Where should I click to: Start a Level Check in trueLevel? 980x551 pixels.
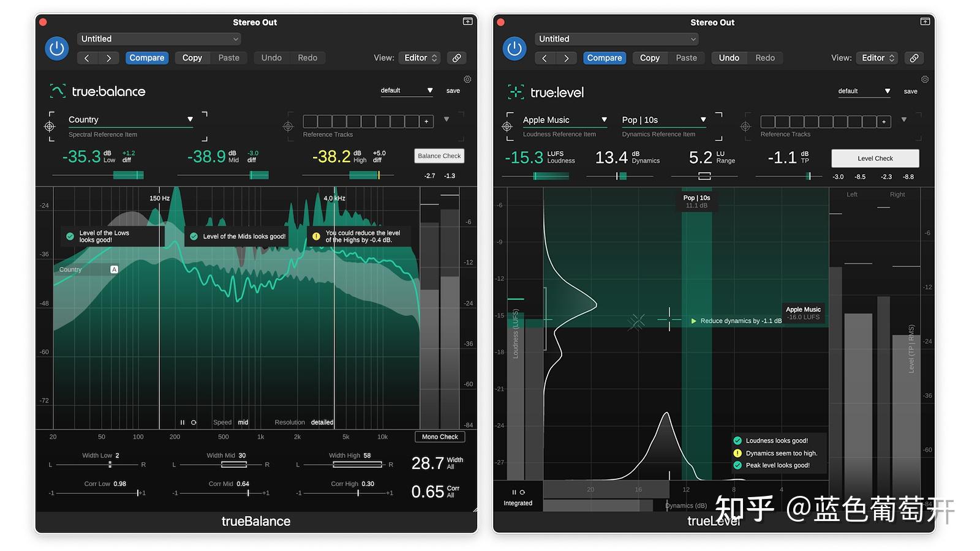875,158
